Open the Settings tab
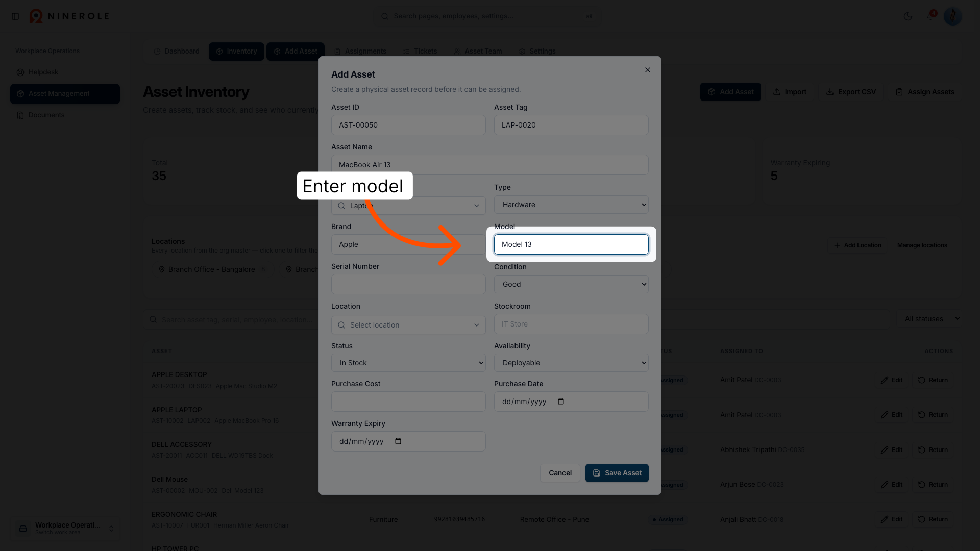 point(537,52)
